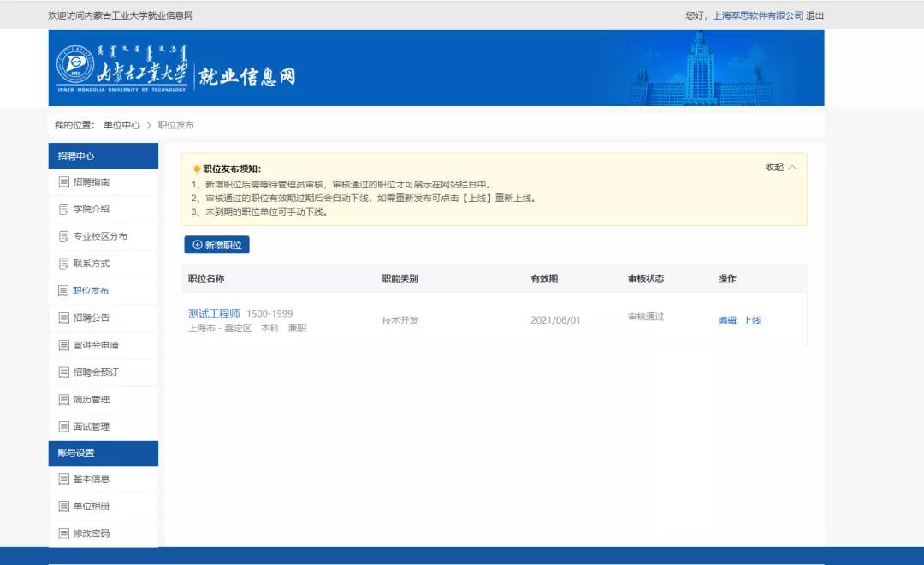Image resolution: width=924 pixels, height=565 pixels.
Task: Click the 学院介绍 sidebar icon
Action: 63,210
